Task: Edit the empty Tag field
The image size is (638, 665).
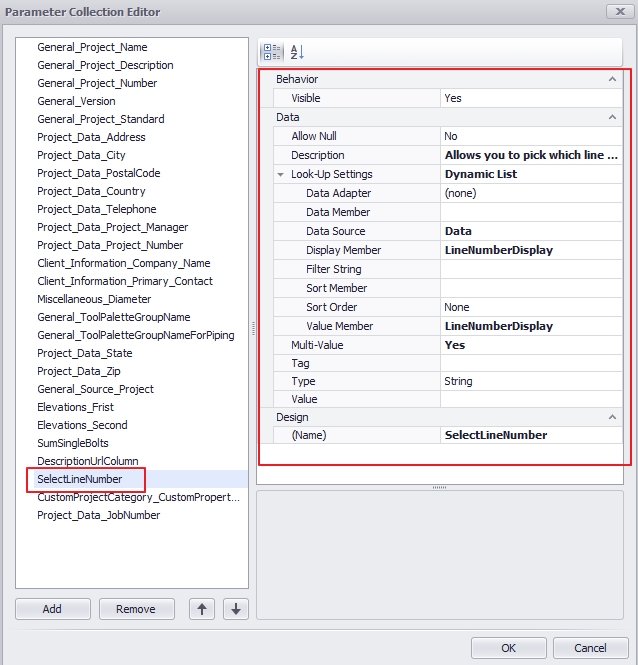Action: coord(531,363)
